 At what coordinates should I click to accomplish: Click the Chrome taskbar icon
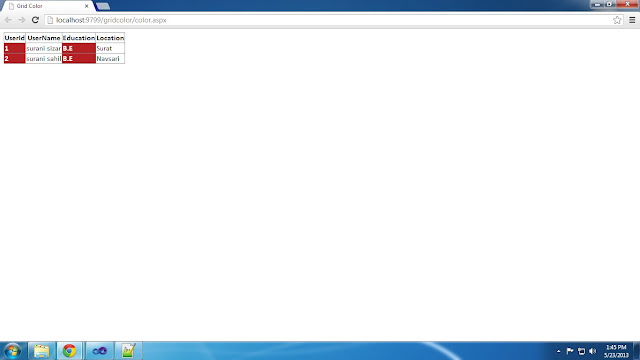coord(69,351)
